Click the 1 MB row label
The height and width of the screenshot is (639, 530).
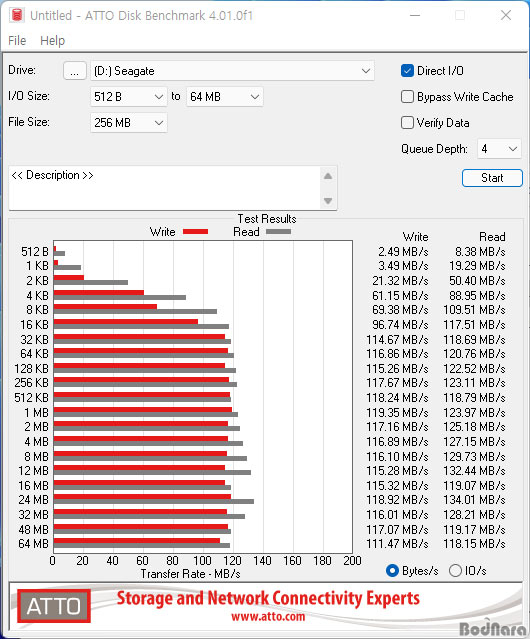coord(37,413)
